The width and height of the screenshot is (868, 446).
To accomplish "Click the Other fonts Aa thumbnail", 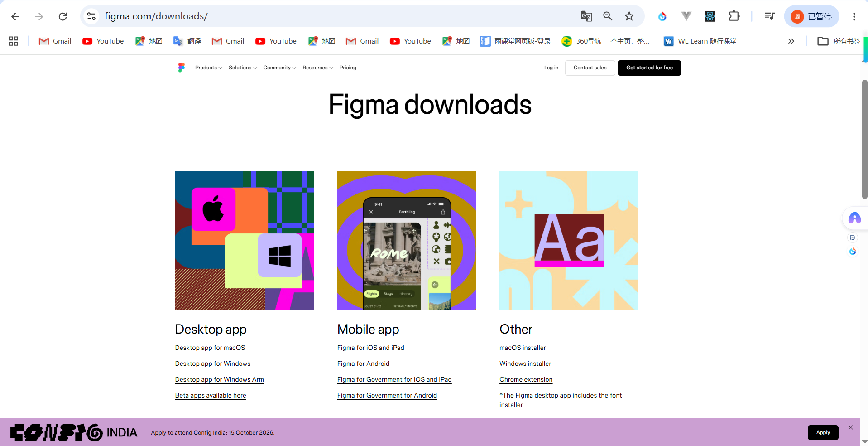I will pyautogui.click(x=569, y=240).
